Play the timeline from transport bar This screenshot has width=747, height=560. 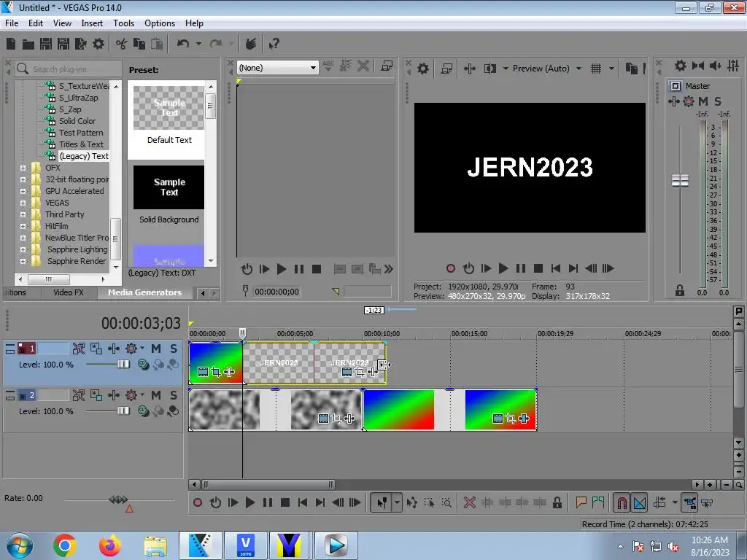(249, 502)
